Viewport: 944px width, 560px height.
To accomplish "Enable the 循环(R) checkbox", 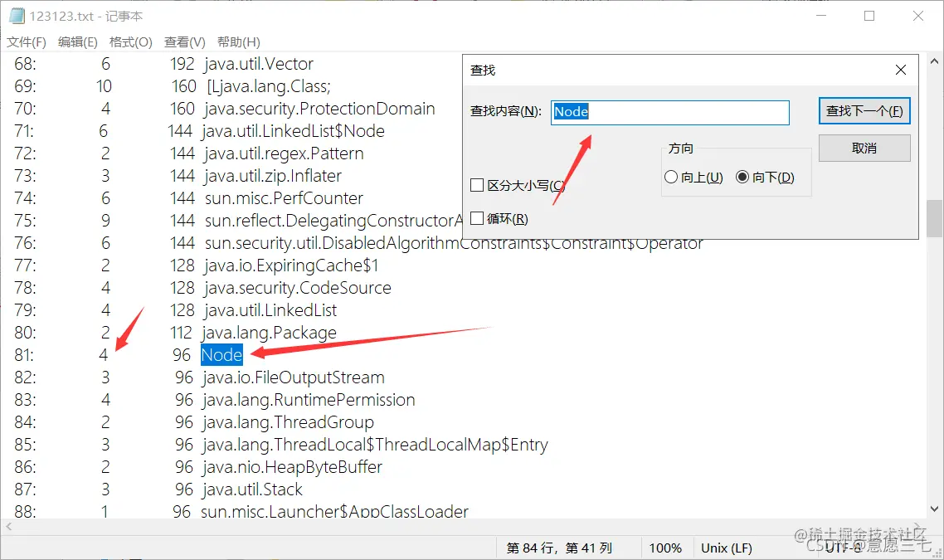I will coord(477,218).
